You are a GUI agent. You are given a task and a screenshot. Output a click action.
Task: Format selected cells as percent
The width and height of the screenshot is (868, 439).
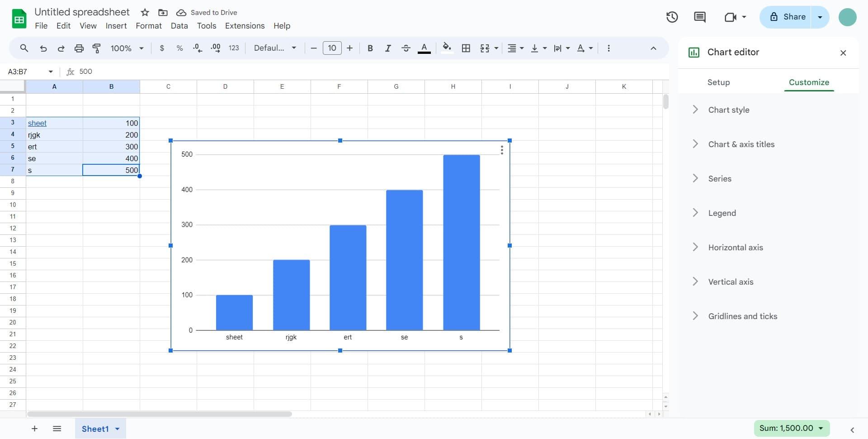(x=179, y=48)
